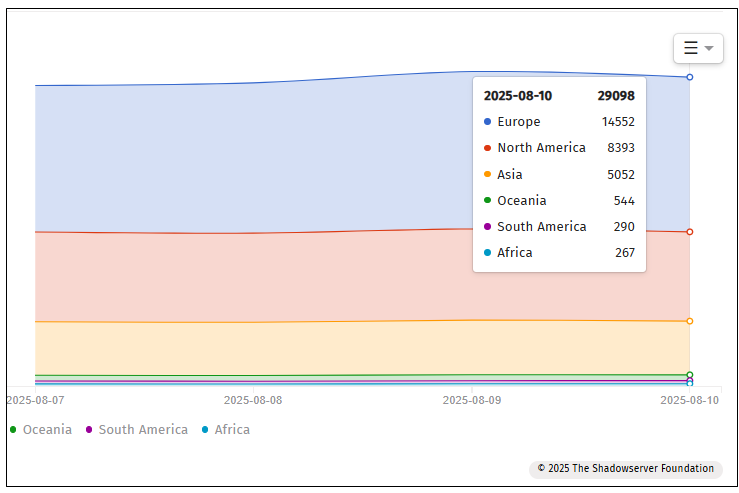The width and height of the screenshot is (739, 493).
Task: Click the blue dot beside Europe in tooltip
Action: [x=487, y=122]
